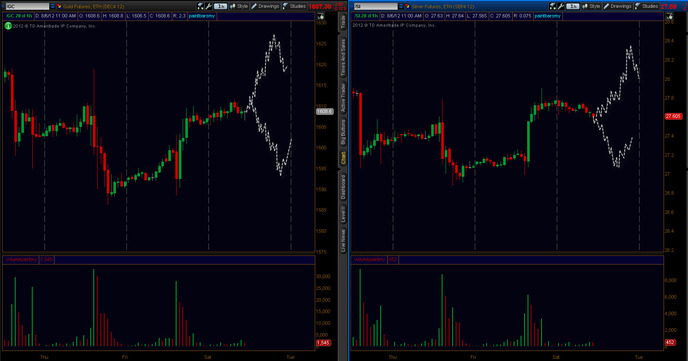
Task: Open Style menu on gold chart
Action: point(239,6)
